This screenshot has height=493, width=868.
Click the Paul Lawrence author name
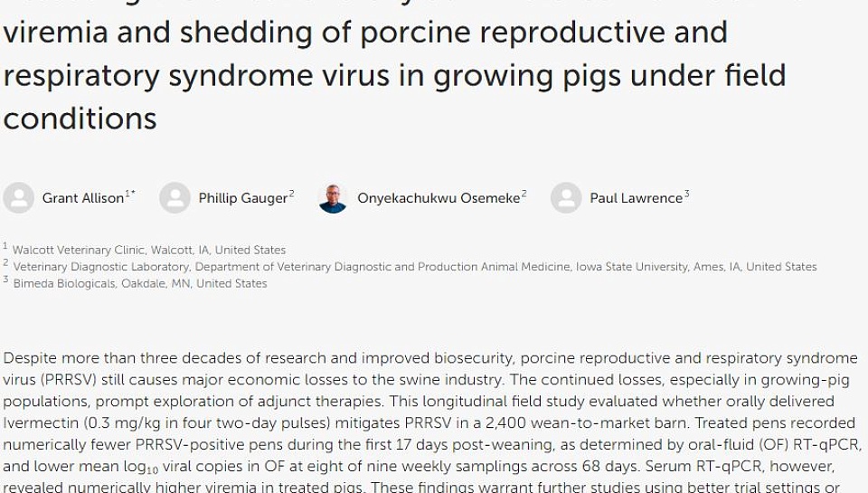click(636, 198)
